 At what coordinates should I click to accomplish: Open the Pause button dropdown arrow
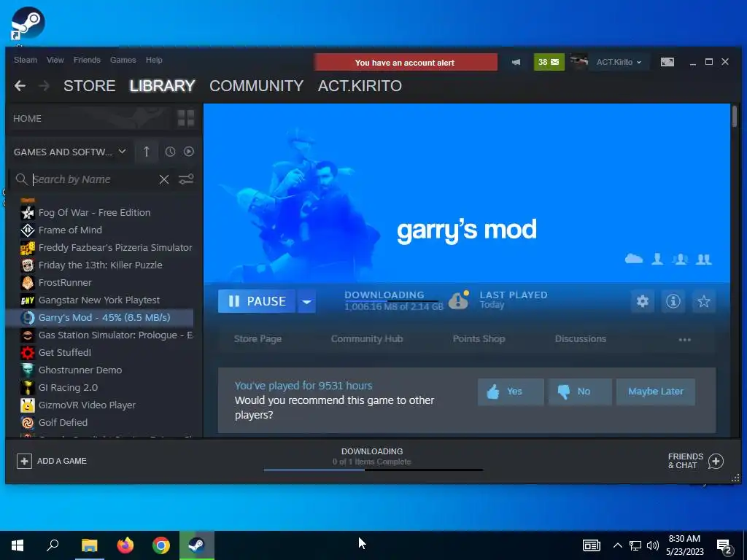click(x=306, y=301)
